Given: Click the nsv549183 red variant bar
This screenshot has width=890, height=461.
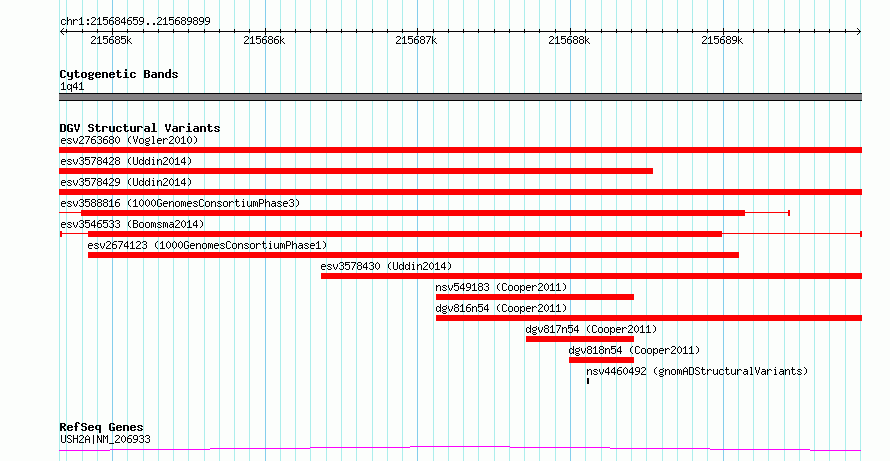Looking at the screenshot, I should click(x=535, y=297).
